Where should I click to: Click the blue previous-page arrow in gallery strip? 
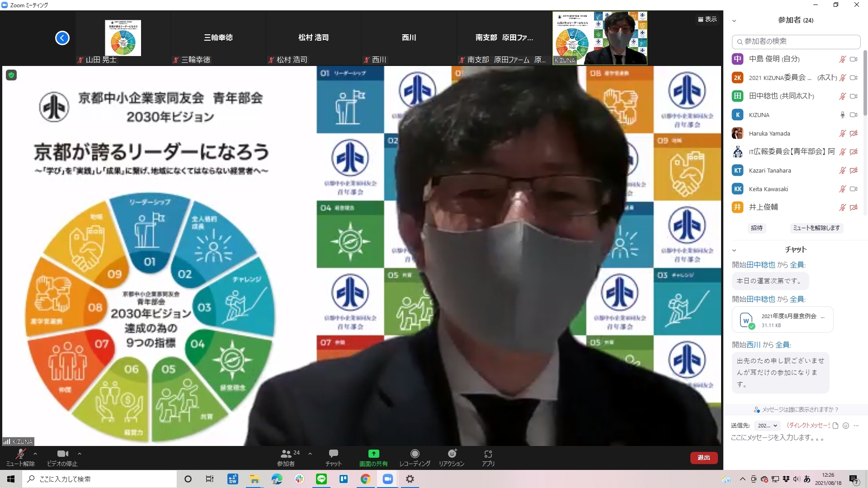(62, 38)
